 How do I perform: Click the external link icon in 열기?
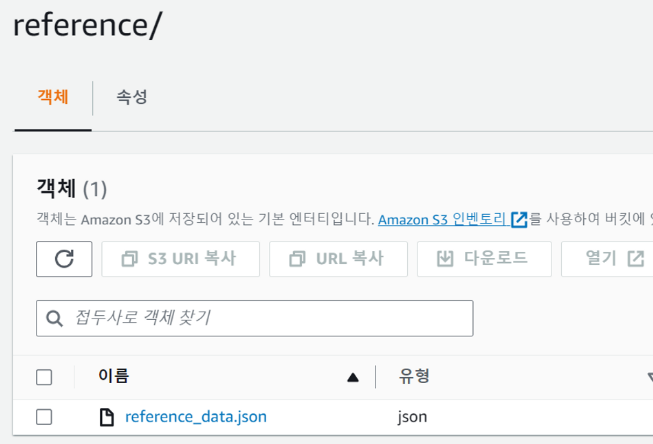pyautogui.click(x=636, y=259)
